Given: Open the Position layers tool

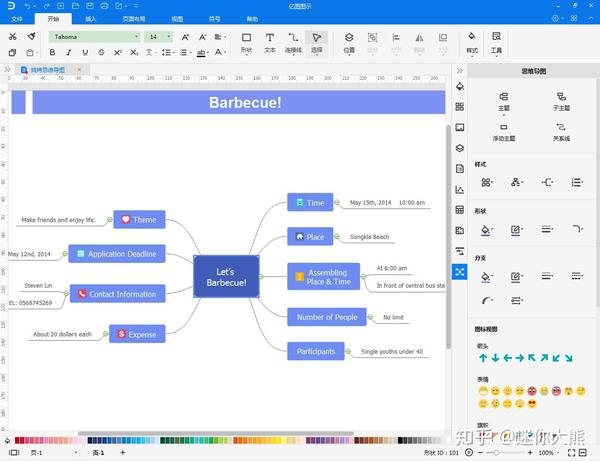Looking at the screenshot, I should [x=349, y=42].
